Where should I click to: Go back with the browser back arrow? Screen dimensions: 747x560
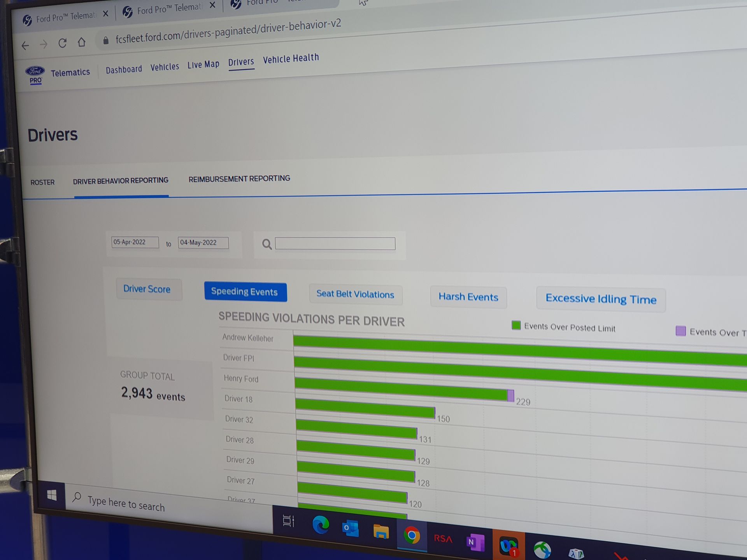coord(25,46)
